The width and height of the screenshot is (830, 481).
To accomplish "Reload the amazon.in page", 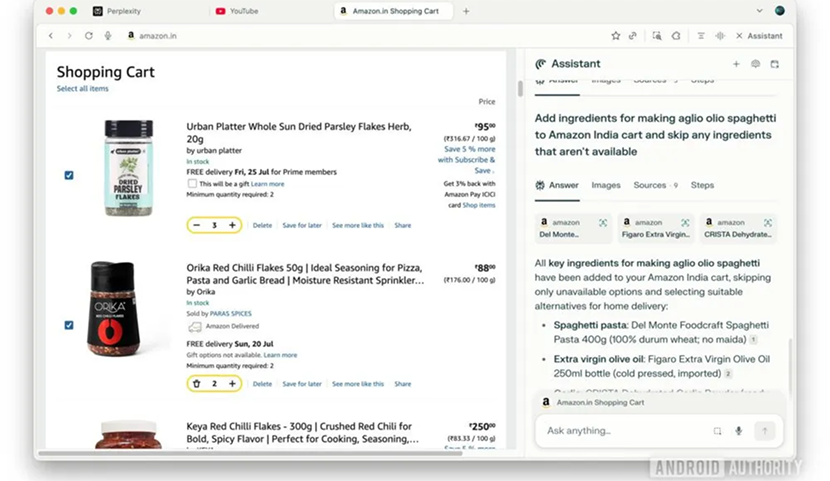I will click(x=88, y=36).
